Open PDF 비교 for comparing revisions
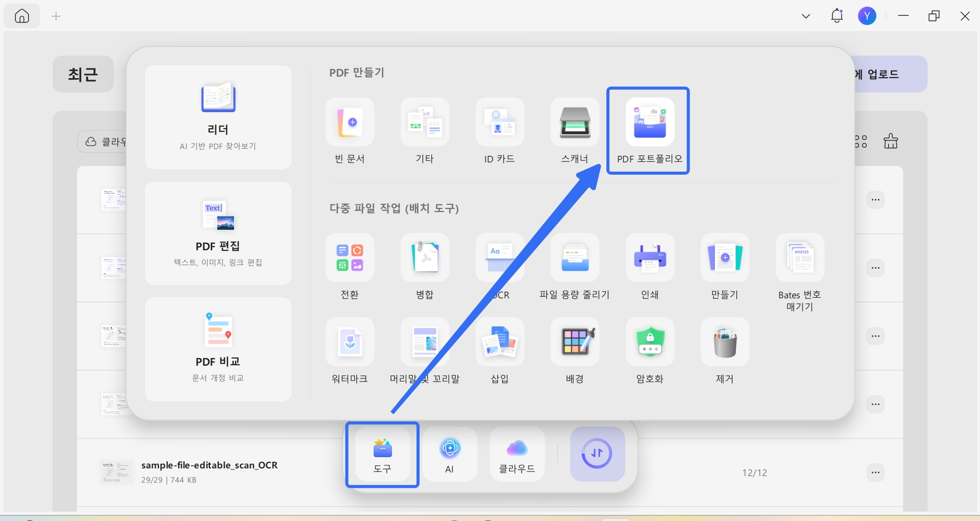 tap(218, 349)
